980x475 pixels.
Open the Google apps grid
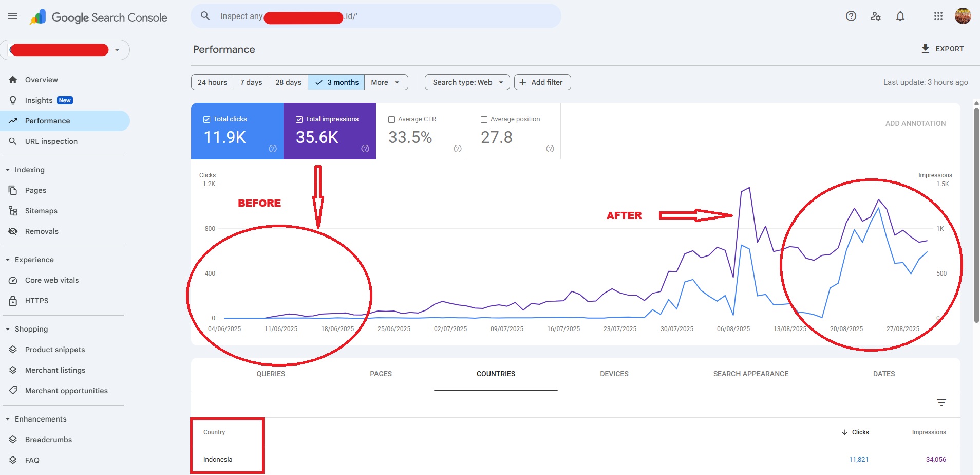point(938,16)
